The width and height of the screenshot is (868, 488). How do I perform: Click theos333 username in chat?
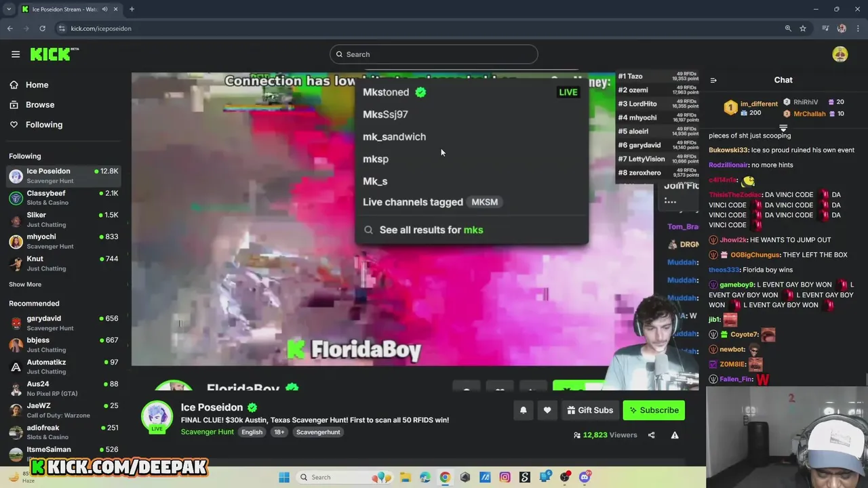[723, 270]
